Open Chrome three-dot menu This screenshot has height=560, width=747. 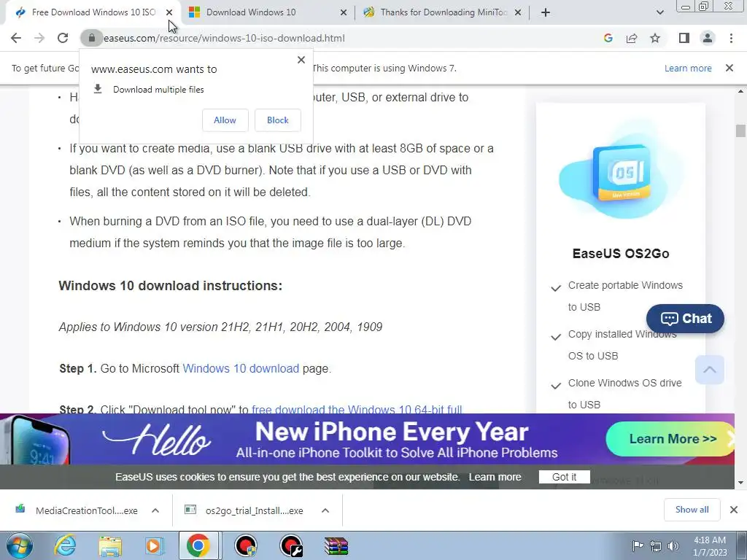pyautogui.click(x=731, y=38)
